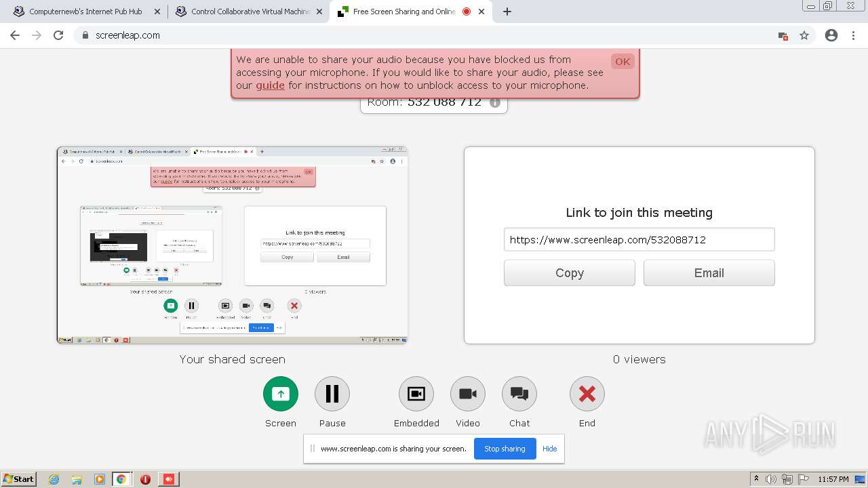
Task: Click the room info icon
Action: tap(495, 102)
